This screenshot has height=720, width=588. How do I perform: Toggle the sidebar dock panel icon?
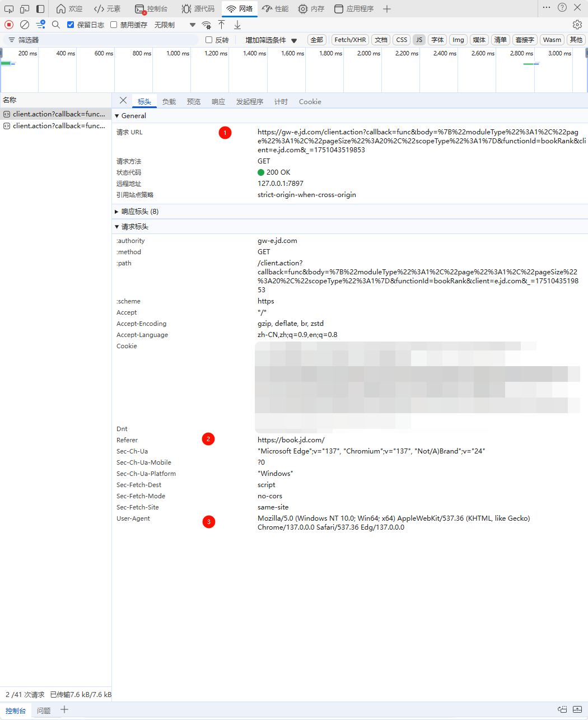click(x=40, y=9)
